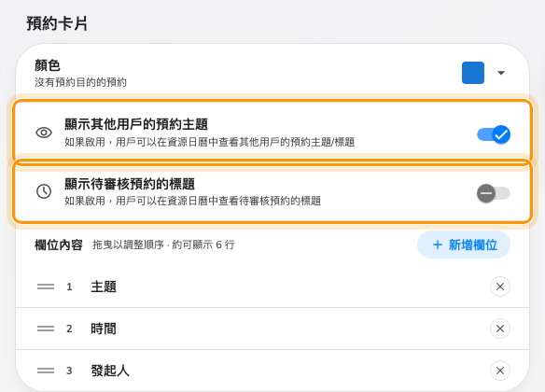Click the 如果啟用 description under 顯示待審核預約的標題

[192, 201]
